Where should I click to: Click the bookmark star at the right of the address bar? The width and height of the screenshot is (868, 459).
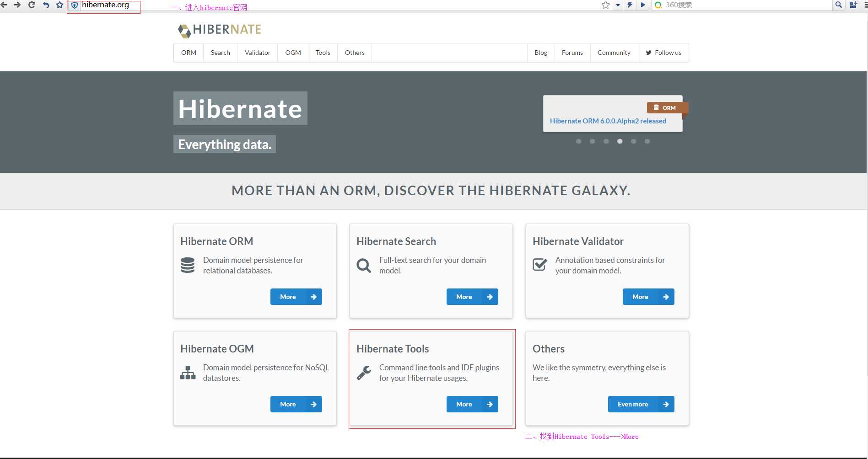tap(605, 5)
